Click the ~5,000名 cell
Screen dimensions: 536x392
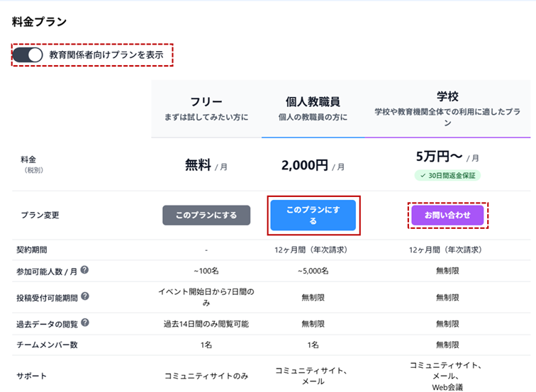[313, 271]
